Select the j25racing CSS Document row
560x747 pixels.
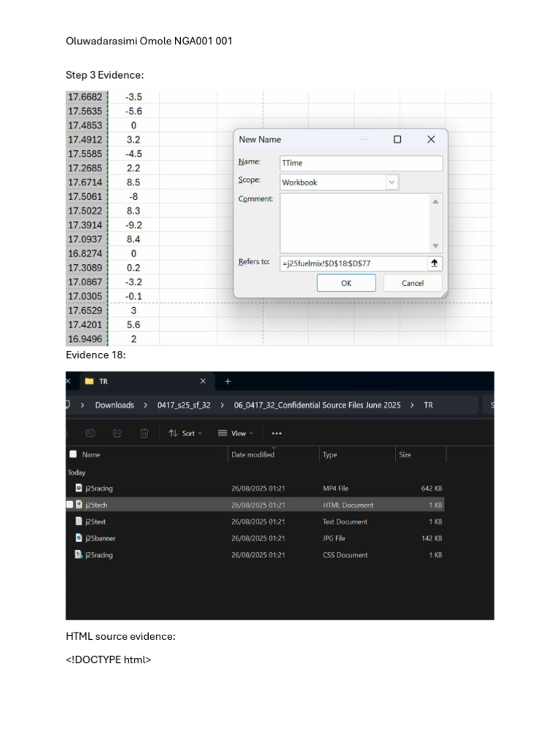(x=255, y=555)
